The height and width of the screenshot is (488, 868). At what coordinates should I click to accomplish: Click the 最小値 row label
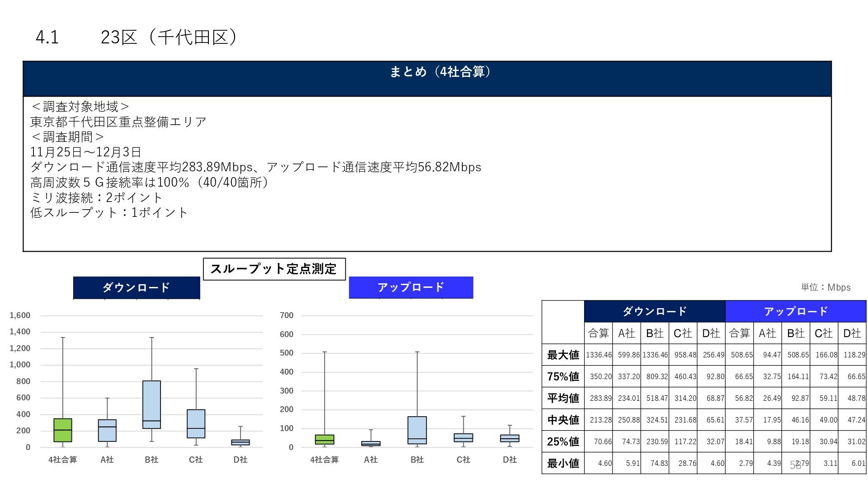click(563, 463)
